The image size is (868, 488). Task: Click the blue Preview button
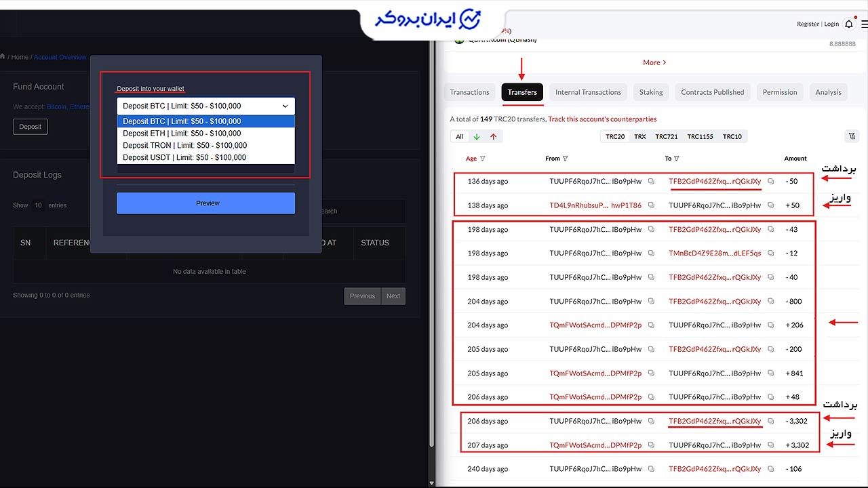[206, 203]
